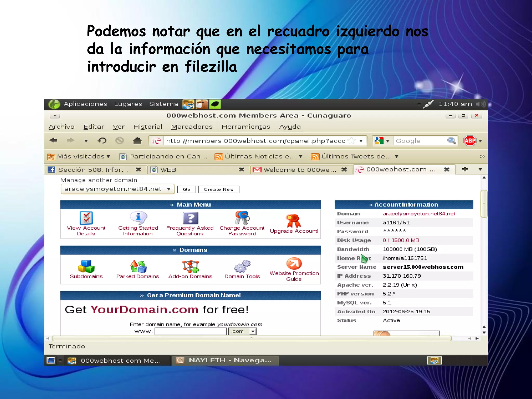
Task: Open Participando en Can... bookmark
Action: [x=163, y=156]
